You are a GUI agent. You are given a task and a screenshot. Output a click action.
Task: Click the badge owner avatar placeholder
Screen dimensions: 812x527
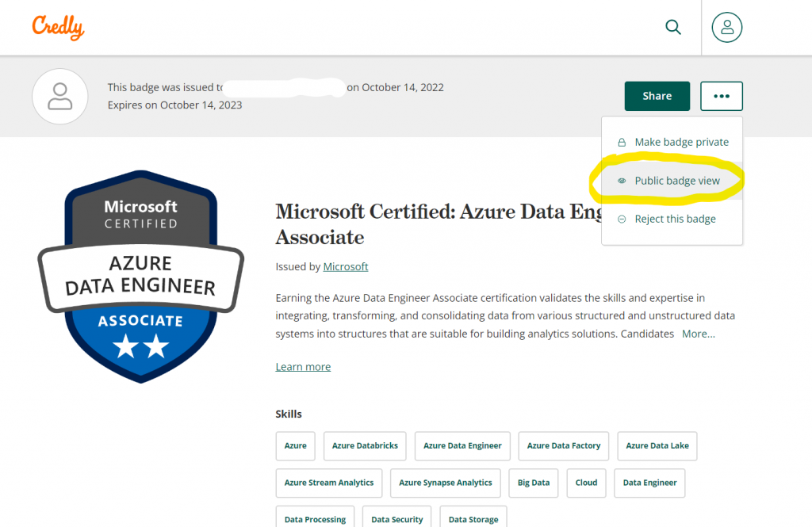[60, 97]
